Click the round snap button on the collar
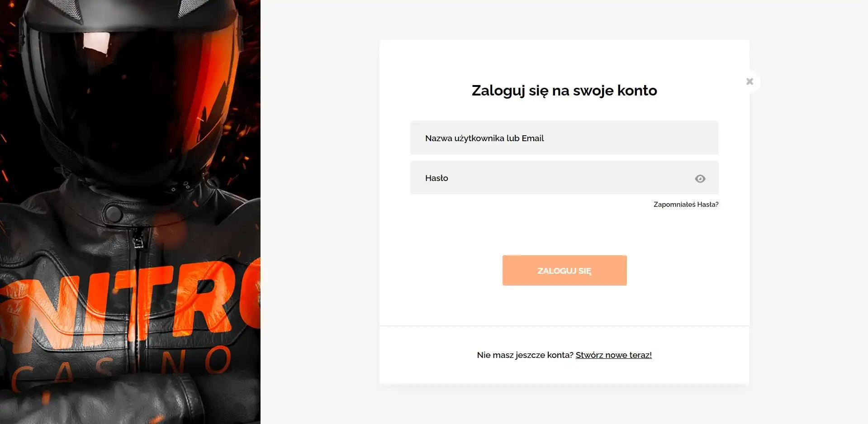The width and height of the screenshot is (868, 424). click(x=113, y=213)
